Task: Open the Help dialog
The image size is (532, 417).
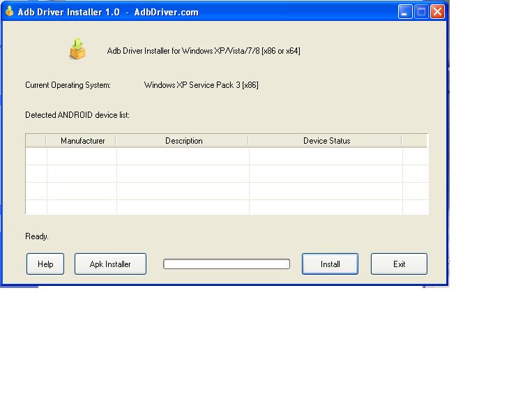Action: [x=45, y=264]
